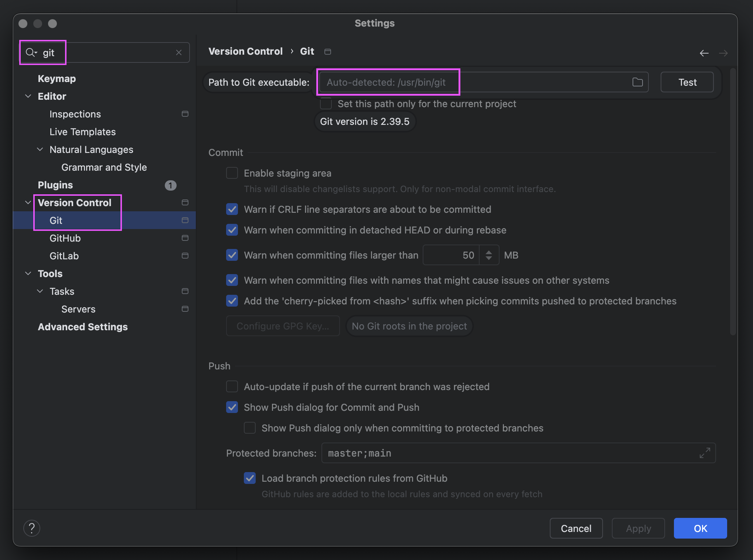The image size is (753, 560).
Task: Collapse the Version Control tree
Action: (x=28, y=202)
